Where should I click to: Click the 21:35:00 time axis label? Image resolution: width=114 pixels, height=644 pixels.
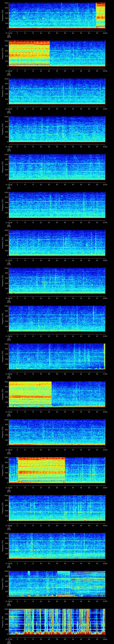[x=9, y=564]
